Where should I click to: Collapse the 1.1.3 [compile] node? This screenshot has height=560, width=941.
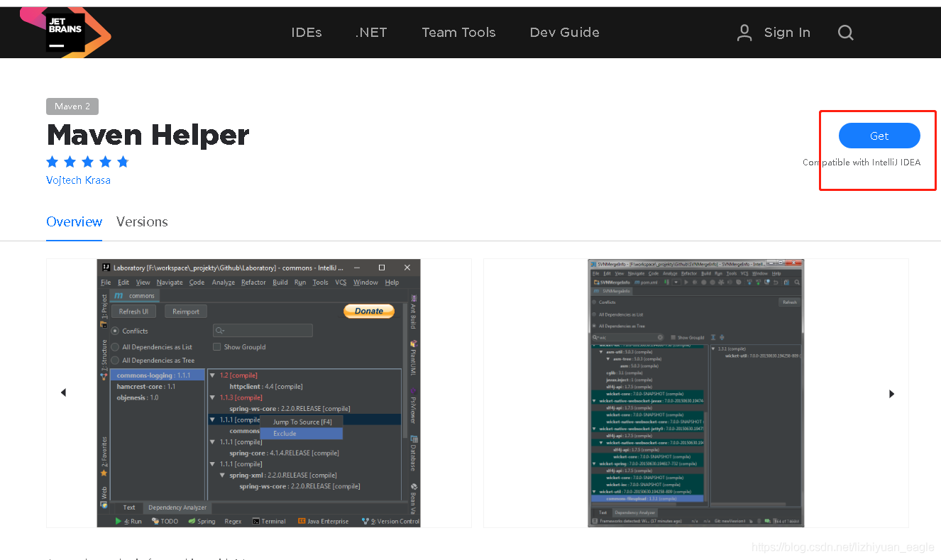tap(214, 397)
